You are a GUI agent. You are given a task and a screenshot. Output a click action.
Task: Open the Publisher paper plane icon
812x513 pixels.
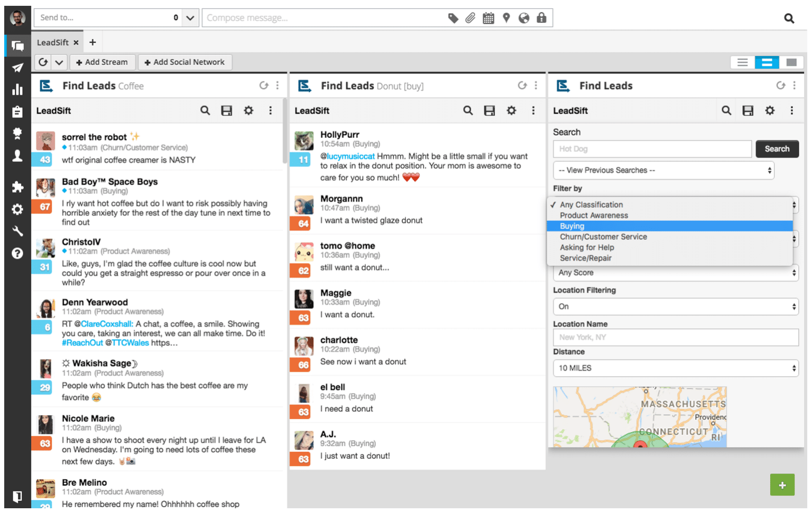point(17,68)
